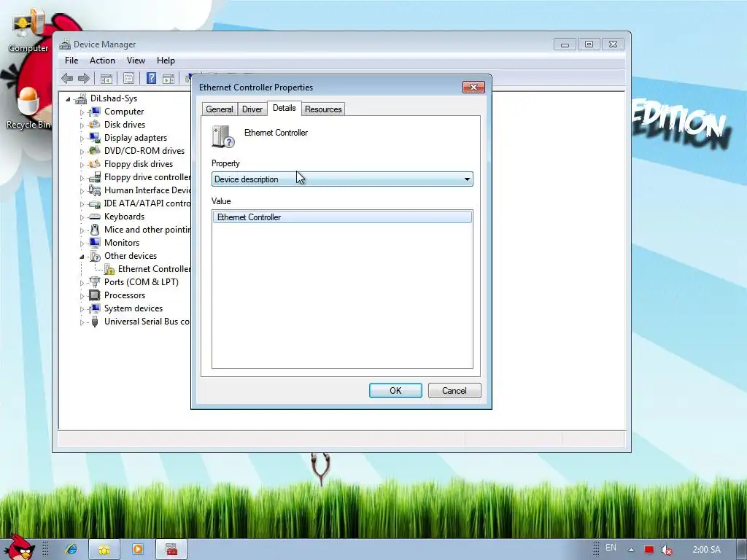Select the Details tab
The image size is (747, 560).
click(285, 108)
